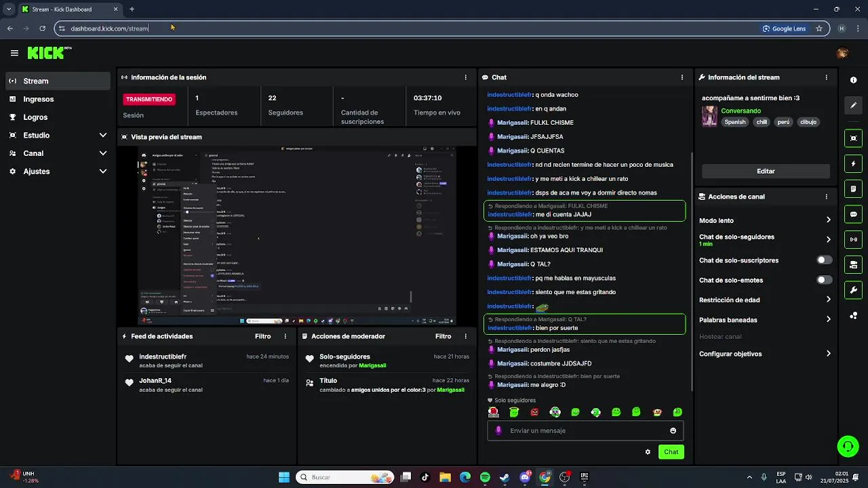The width and height of the screenshot is (868, 488).
Task: Click JohanR_14 in activity feed
Action: 155,381
